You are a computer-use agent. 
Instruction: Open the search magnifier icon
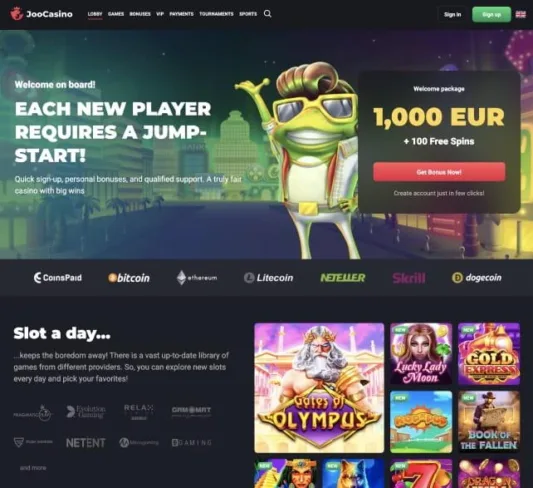click(x=268, y=14)
